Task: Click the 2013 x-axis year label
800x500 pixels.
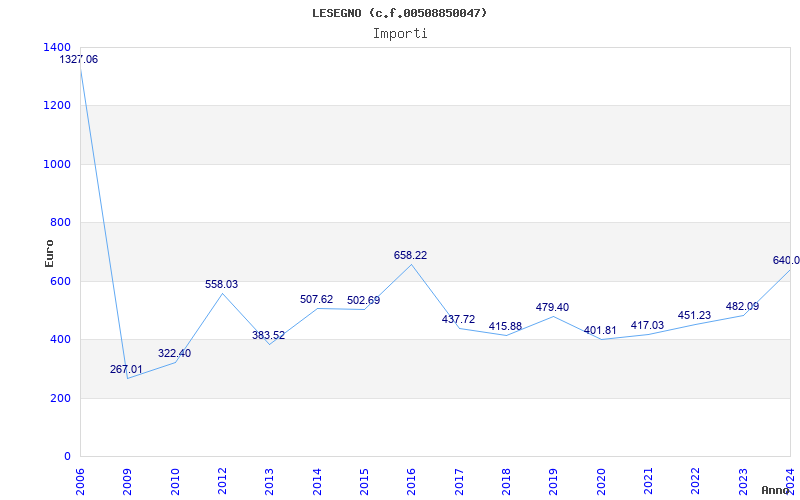Action: pyautogui.click(x=269, y=482)
